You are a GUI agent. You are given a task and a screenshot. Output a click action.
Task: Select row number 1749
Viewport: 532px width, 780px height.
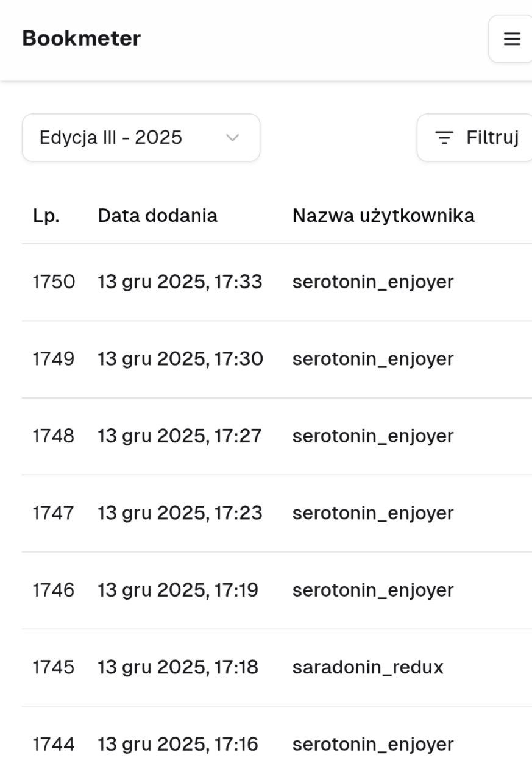(54, 359)
